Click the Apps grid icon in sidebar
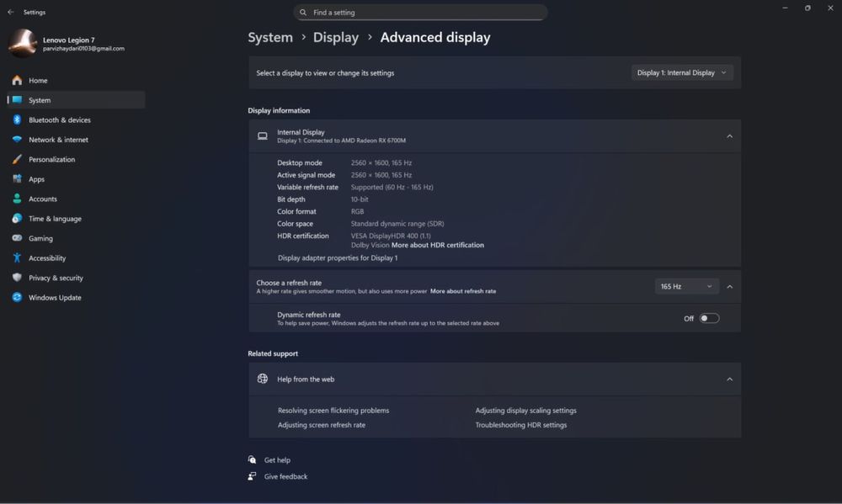 click(17, 178)
